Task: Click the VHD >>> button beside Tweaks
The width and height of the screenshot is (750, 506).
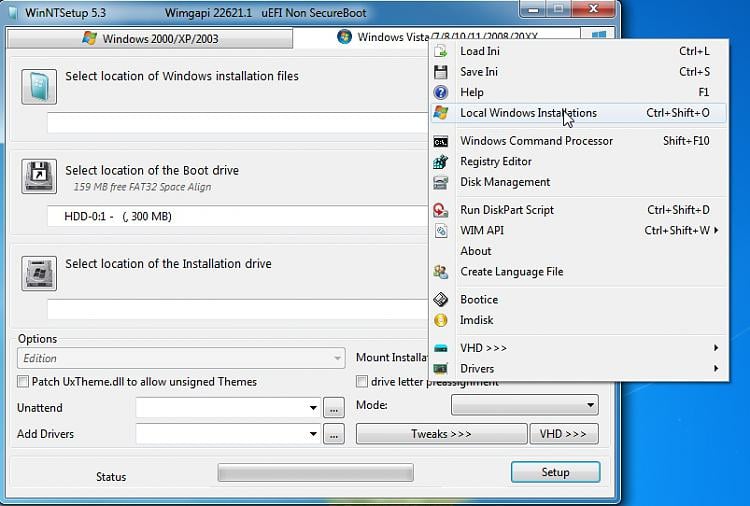Action: coord(563,434)
